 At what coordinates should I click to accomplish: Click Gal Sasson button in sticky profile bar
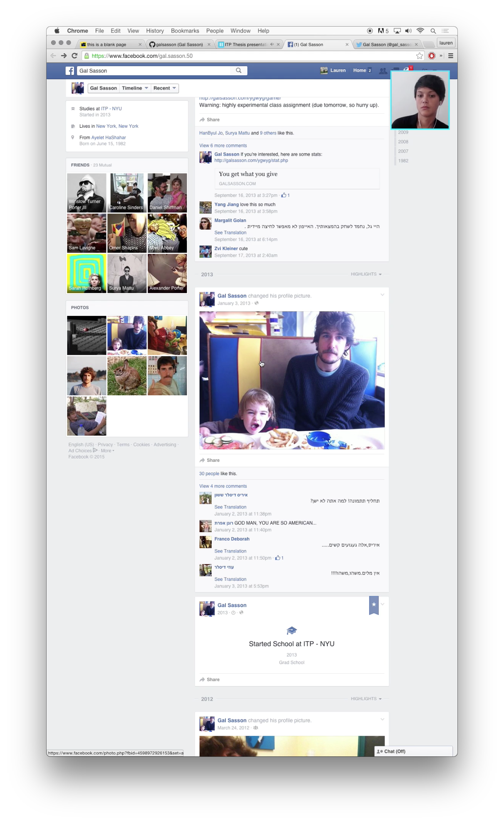(x=104, y=88)
